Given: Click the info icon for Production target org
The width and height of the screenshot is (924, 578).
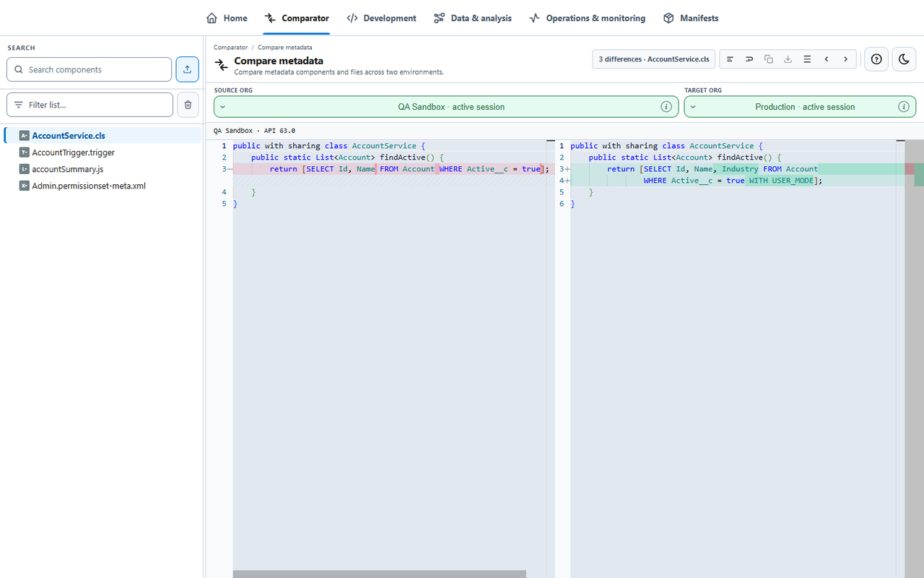Looking at the screenshot, I should 904,107.
